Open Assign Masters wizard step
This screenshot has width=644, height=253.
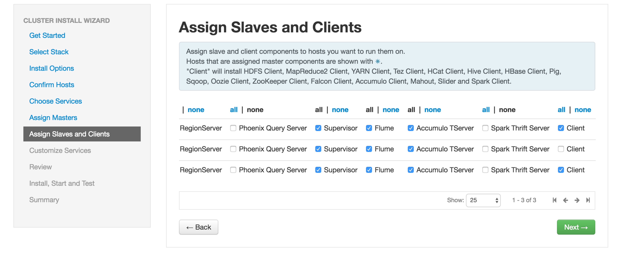(53, 118)
